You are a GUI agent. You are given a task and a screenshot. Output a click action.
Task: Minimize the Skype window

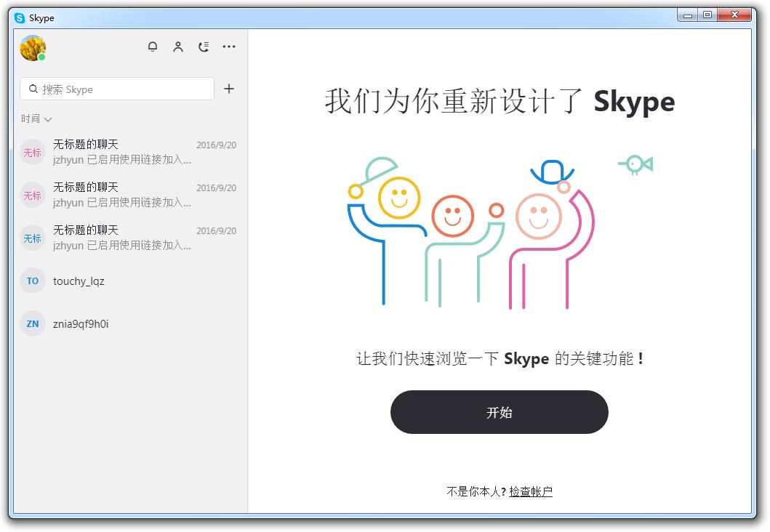pos(688,15)
